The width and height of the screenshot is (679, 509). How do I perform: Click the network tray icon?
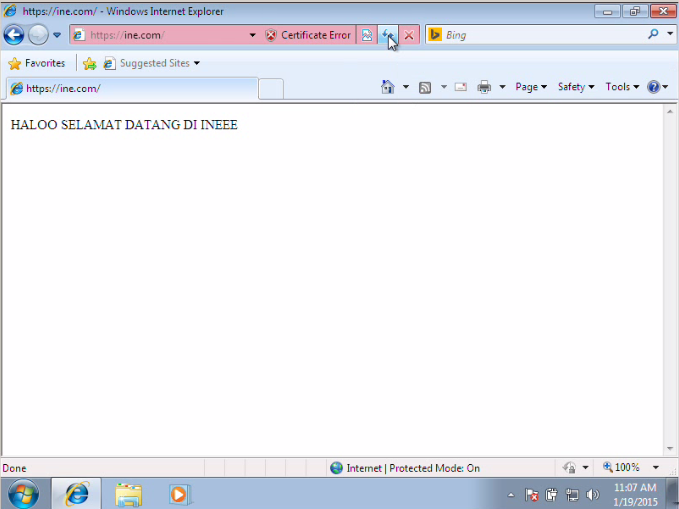click(x=572, y=495)
